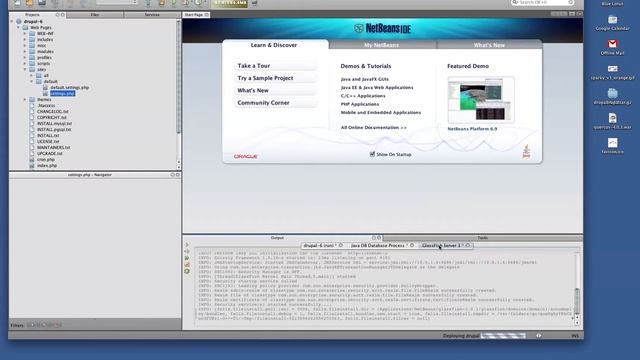
Task: Select the highlighted settings.php file
Action: point(62,93)
